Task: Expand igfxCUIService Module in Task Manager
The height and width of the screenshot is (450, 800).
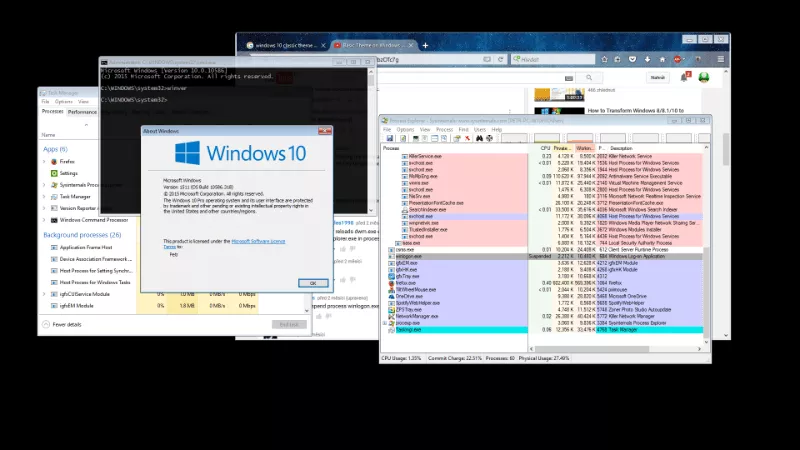Action: (44, 294)
